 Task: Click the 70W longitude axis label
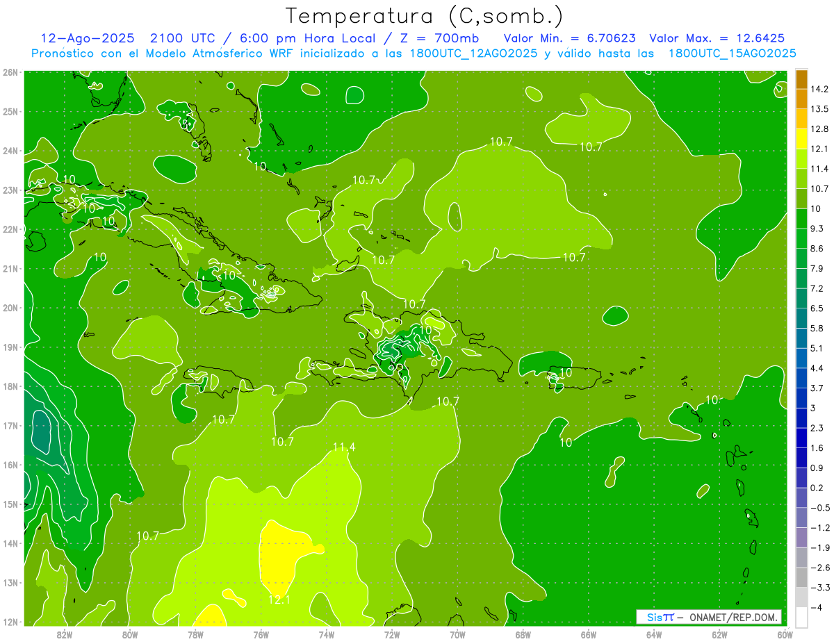coord(458,634)
